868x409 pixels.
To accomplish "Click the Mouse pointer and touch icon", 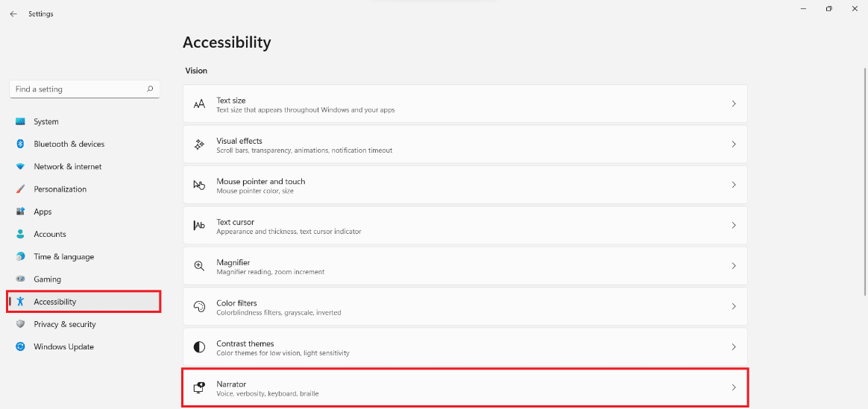I will point(199,185).
